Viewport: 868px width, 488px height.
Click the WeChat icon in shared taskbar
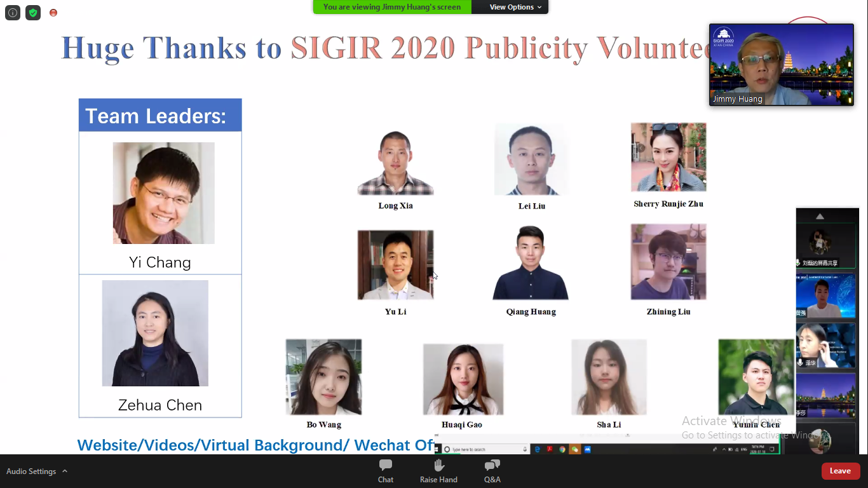coord(575,449)
